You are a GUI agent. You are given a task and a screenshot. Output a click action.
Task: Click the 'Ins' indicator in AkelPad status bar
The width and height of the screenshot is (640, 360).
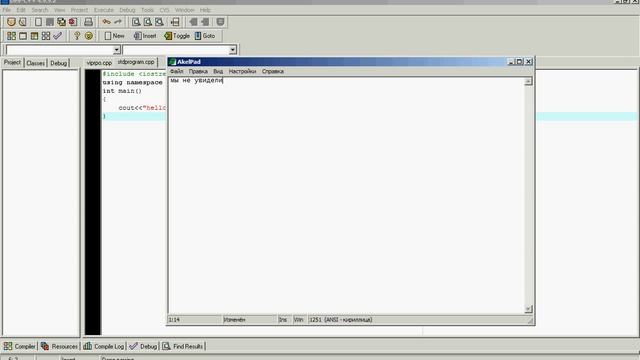point(283,320)
